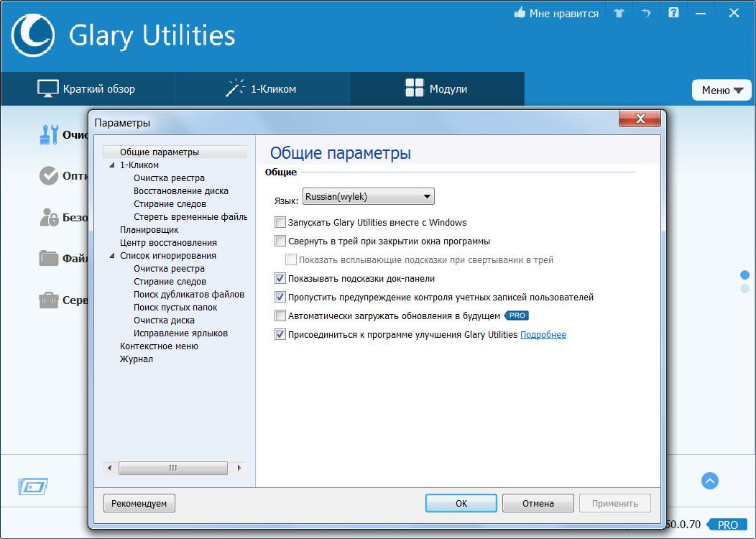Open the Подробнее link

click(x=543, y=335)
